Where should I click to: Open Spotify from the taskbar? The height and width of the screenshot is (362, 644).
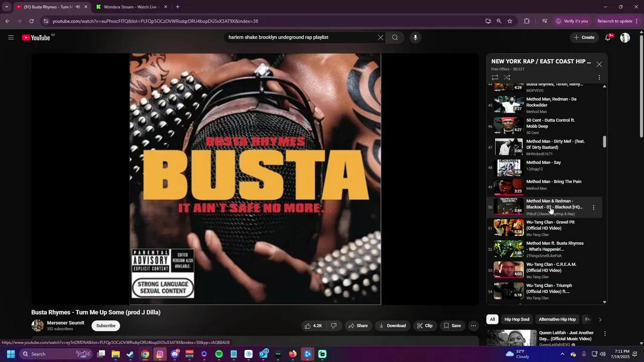tap(219, 354)
